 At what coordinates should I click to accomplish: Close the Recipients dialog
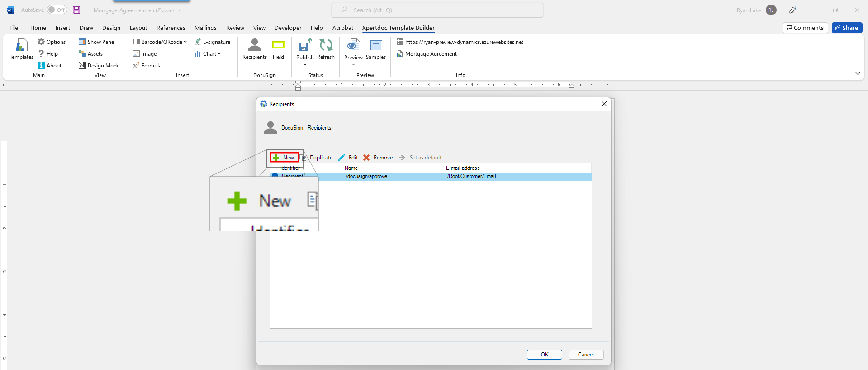[604, 104]
